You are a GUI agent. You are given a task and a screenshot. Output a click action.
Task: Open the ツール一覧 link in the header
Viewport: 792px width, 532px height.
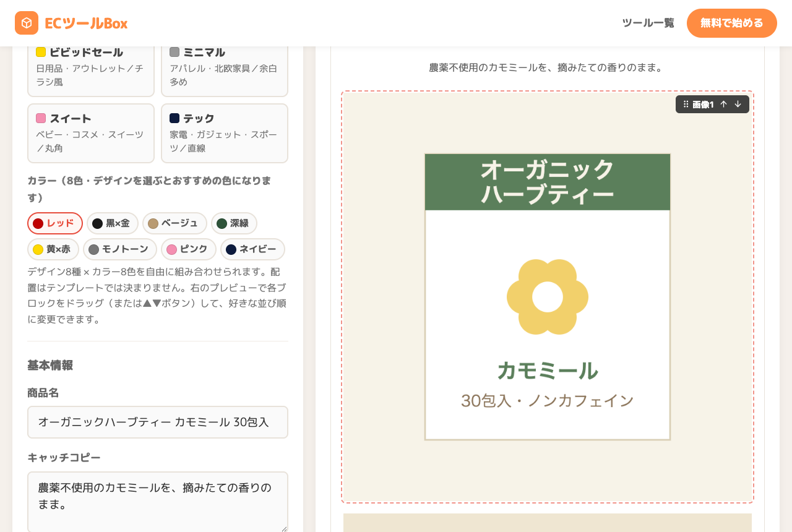pyautogui.click(x=648, y=23)
